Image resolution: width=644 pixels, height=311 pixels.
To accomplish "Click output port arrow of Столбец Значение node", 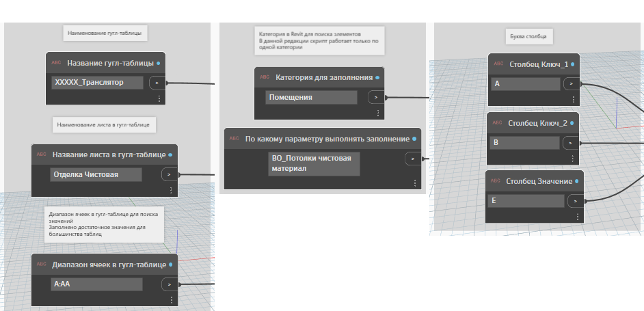I will (576, 201).
